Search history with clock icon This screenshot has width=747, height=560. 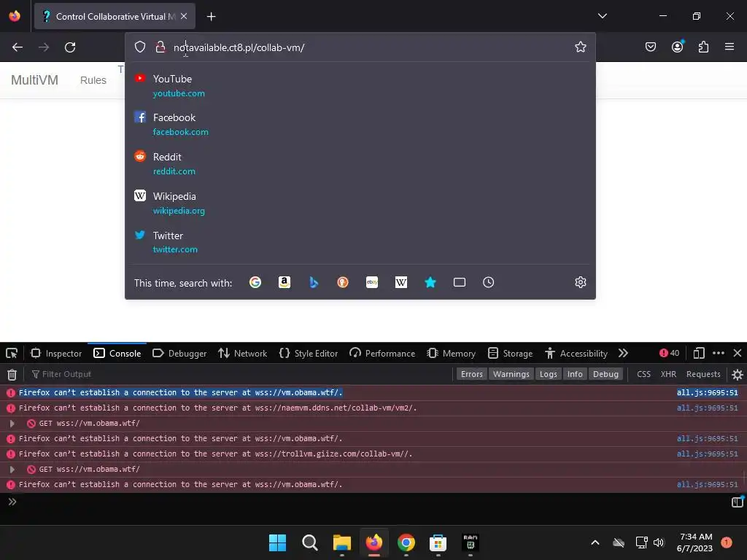(488, 282)
